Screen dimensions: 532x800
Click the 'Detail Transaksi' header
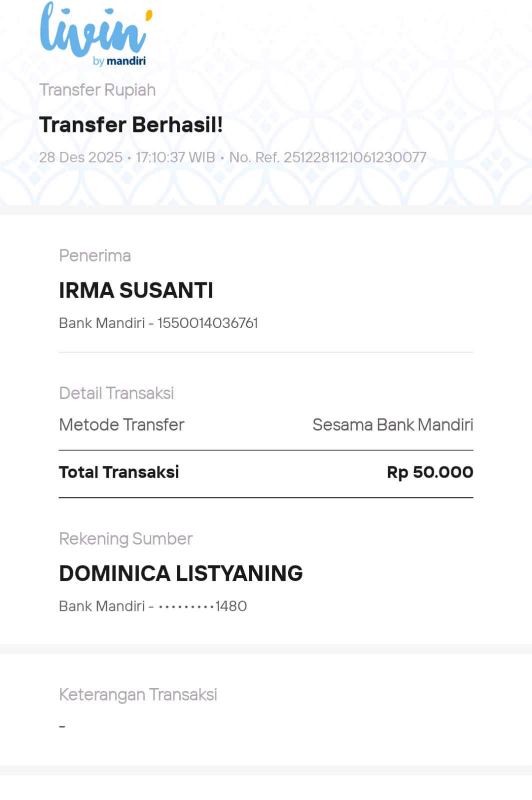(116, 393)
